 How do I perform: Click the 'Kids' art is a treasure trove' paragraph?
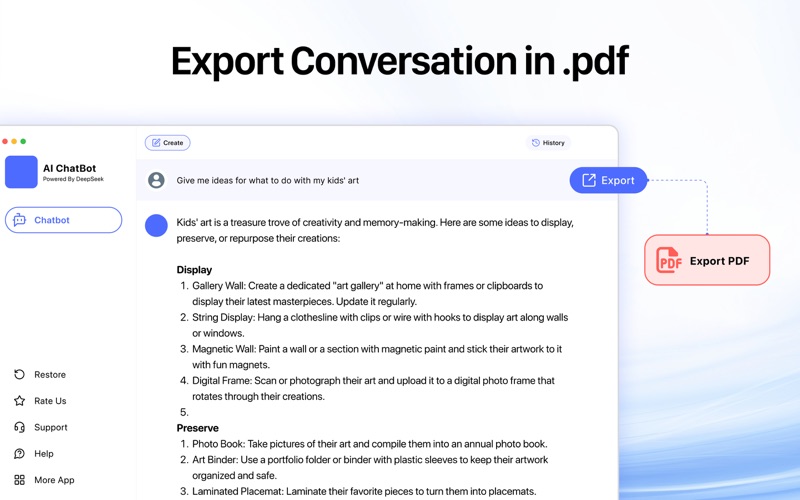click(x=375, y=230)
